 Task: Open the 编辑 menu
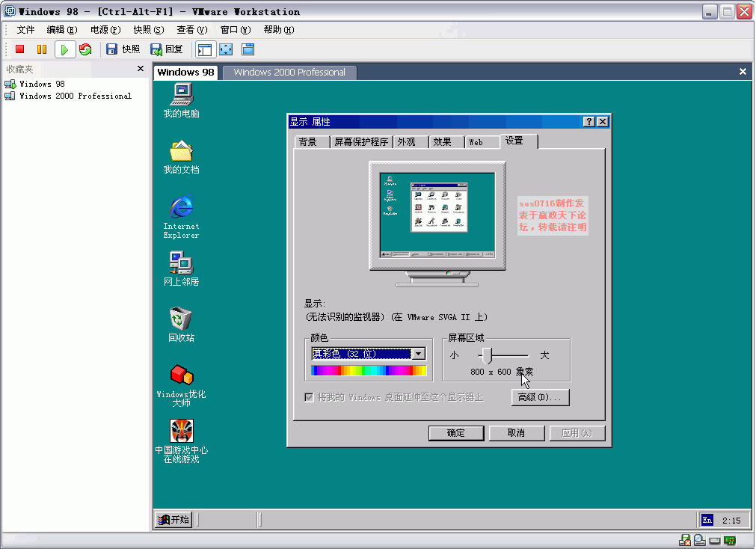pyautogui.click(x=62, y=30)
